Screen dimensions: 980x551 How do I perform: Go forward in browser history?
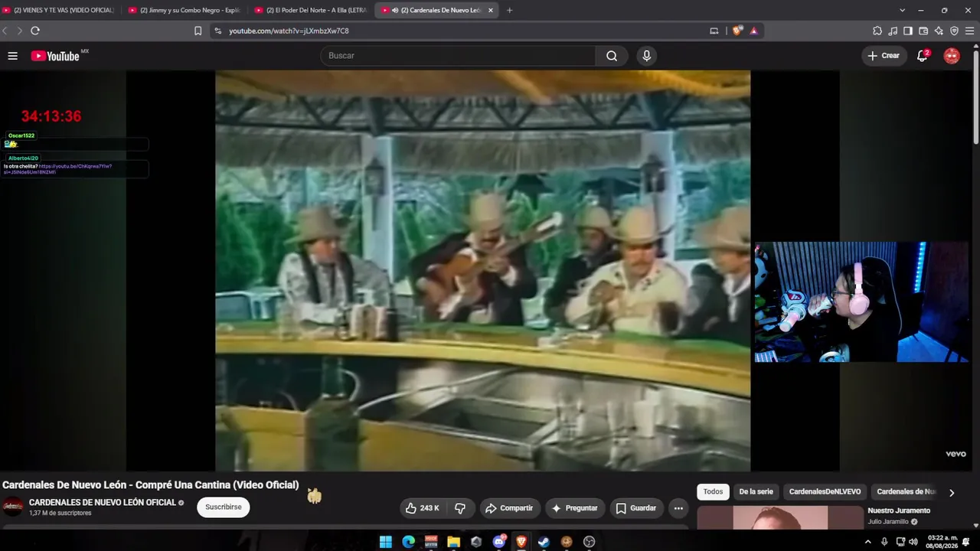pyautogui.click(x=19, y=31)
